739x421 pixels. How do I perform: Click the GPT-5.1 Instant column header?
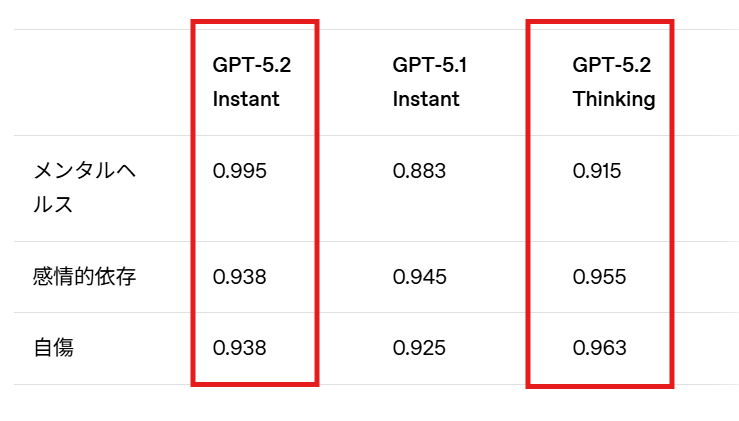point(429,83)
